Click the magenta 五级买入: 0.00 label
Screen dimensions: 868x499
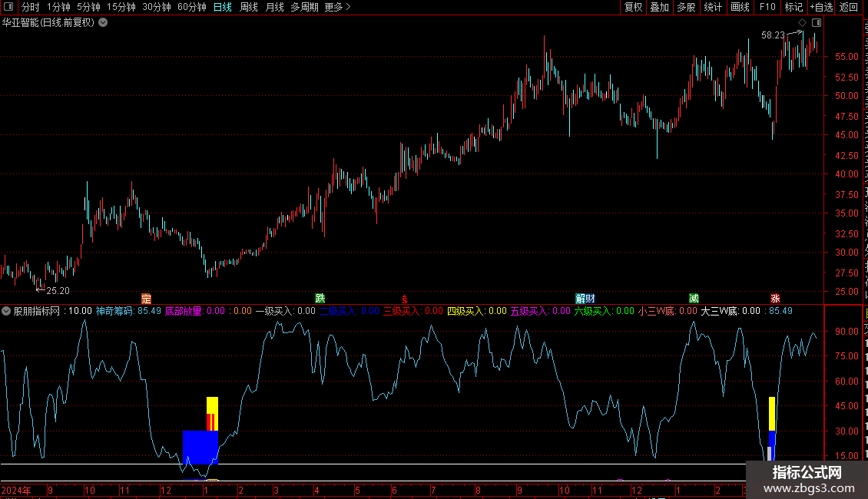pyautogui.click(x=540, y=311)
